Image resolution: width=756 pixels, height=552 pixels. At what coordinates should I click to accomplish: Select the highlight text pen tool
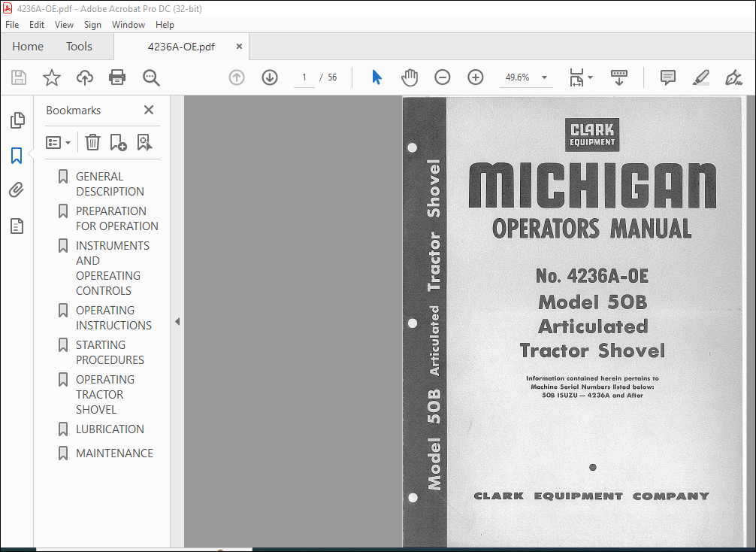(x=700, y=77)
